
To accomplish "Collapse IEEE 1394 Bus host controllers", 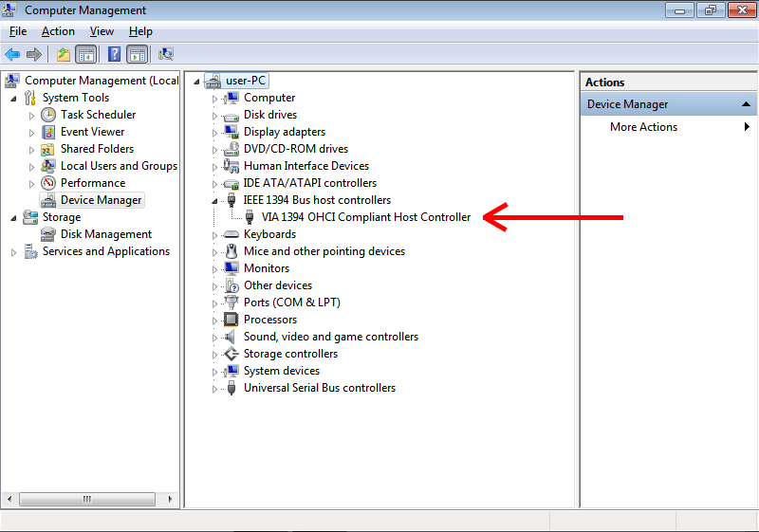I will pyautogui.click(x=214, y=201).
